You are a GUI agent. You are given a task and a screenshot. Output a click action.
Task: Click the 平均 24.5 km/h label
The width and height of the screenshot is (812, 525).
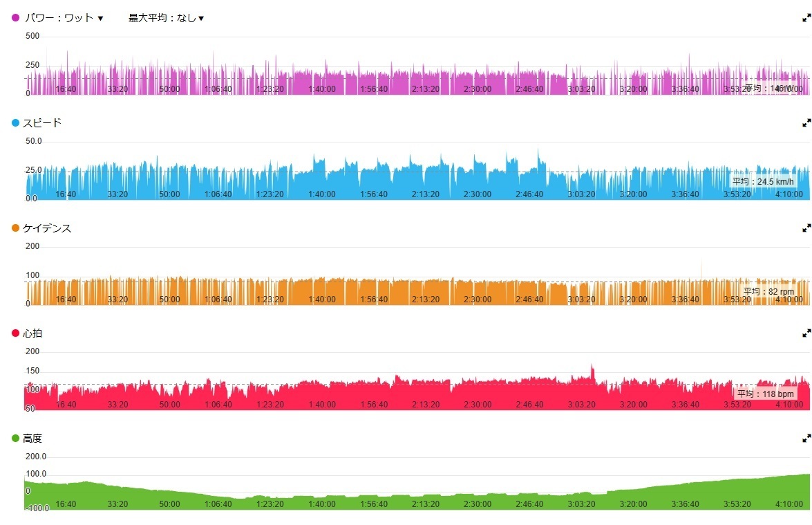(x=763, y=181)
